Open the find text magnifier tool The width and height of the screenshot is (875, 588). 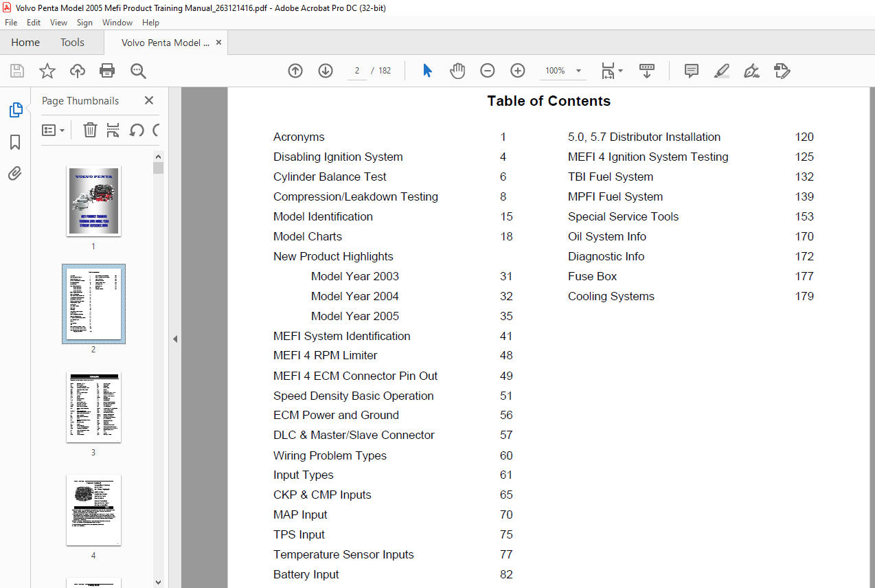click(x=138, y=71)
